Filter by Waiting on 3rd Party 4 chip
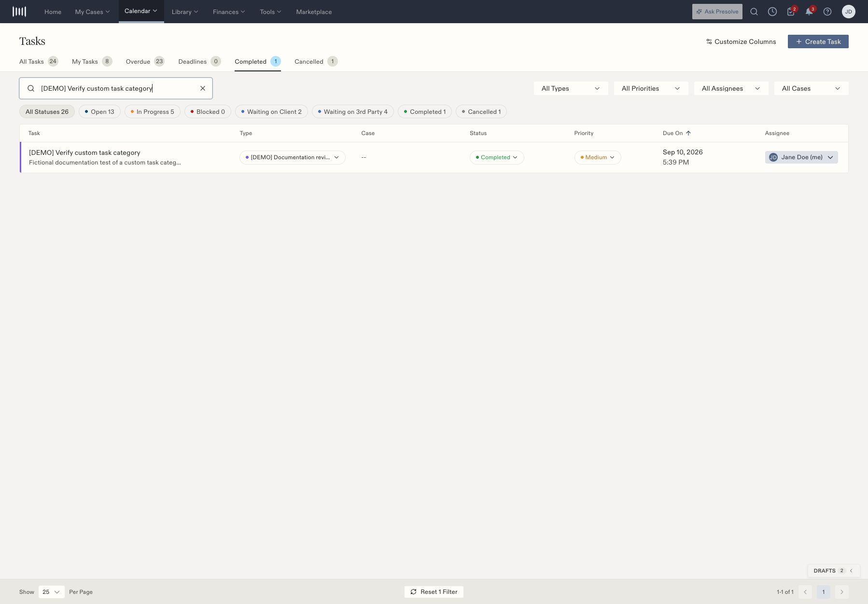Image resolution: width=868 pixels, height=604 pixels. point(353,112)
